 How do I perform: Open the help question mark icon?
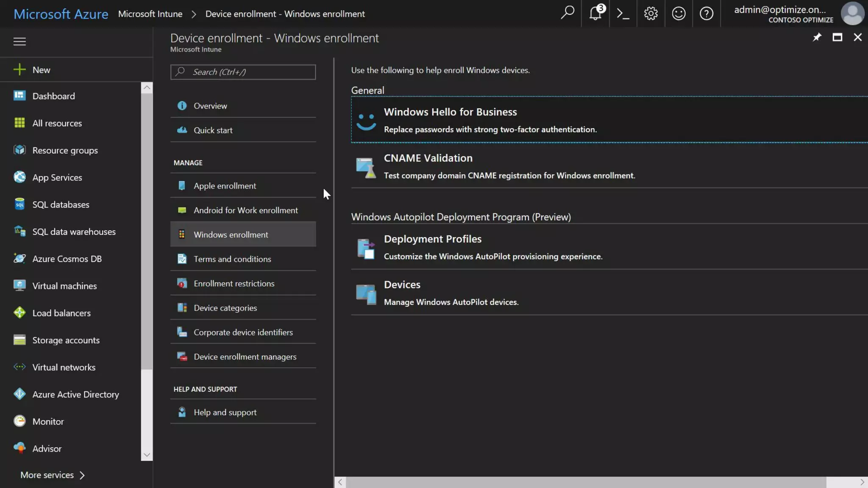tap(706, 14)
